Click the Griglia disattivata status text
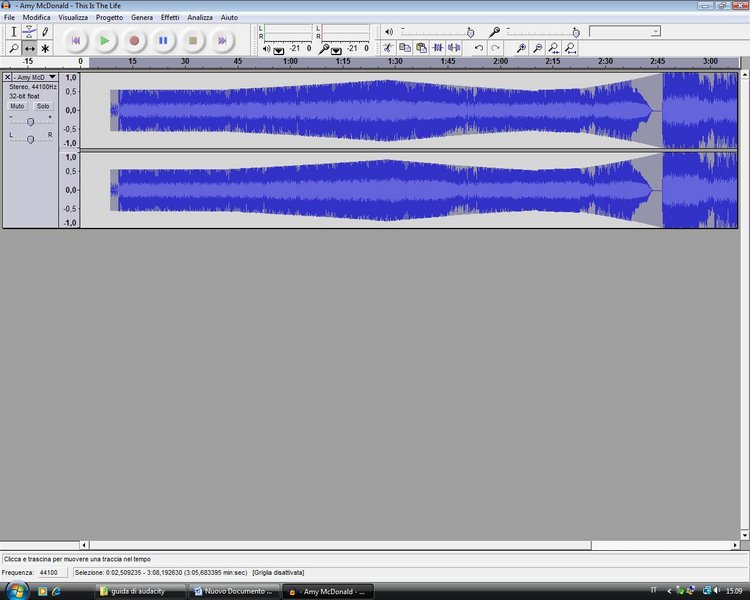This screenshot has height=600, width=750. pyautogui.click(x=278, y=572)
